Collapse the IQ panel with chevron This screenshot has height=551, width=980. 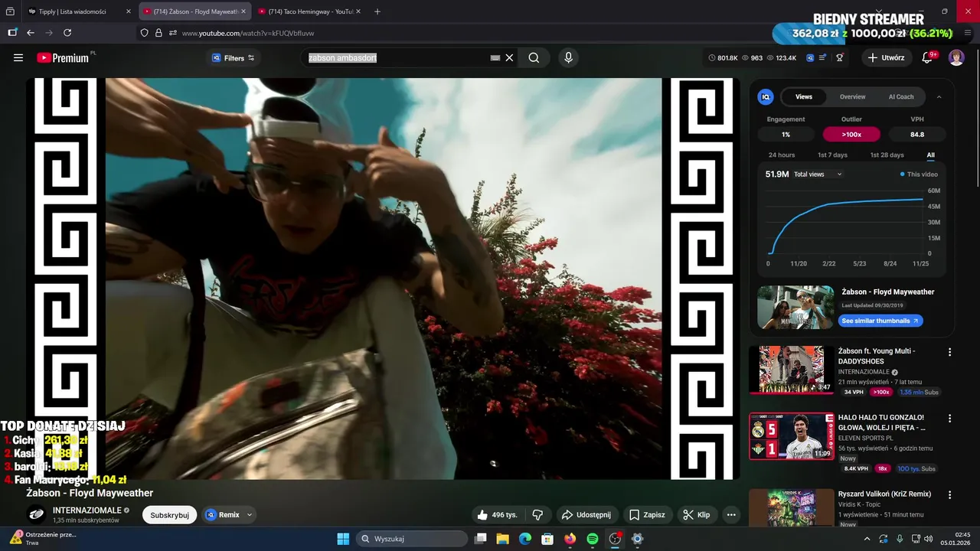point(939,97)
